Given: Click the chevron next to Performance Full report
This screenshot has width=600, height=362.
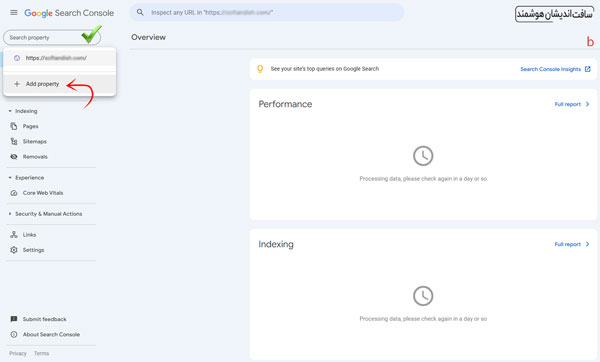Looking at the screenshot, I should click(587, 104).
